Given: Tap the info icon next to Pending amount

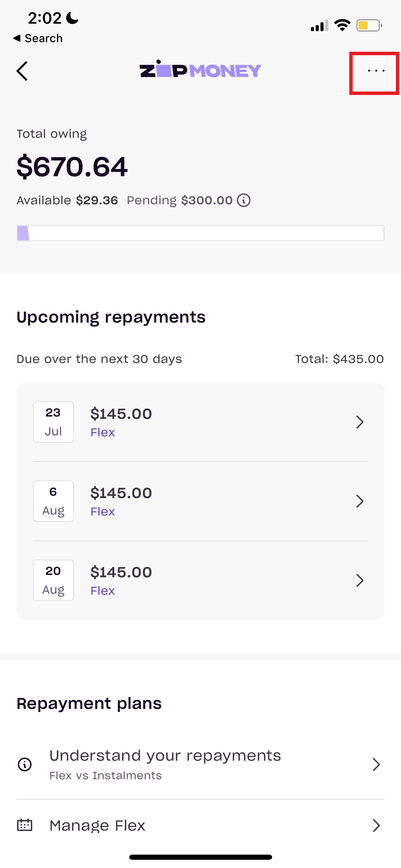Looking at the screenshot, I should (244, 200).
